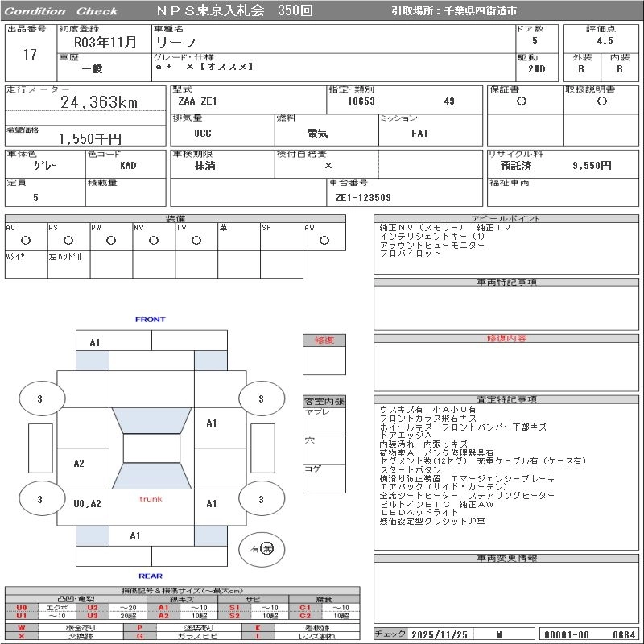Click the title NPS東京入札会 350回
This screenshot has width=644, height=644.
[235, 10]
